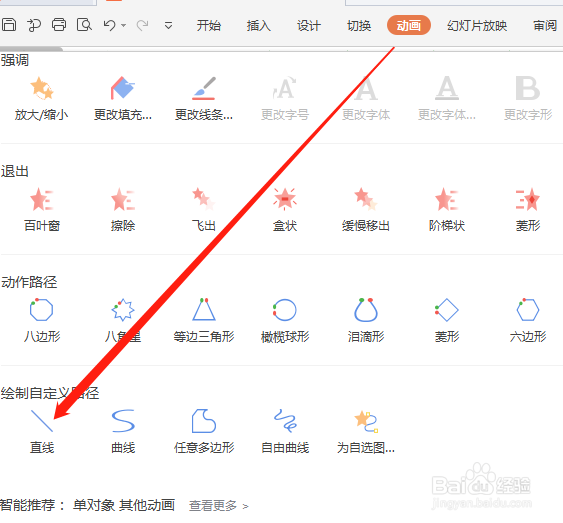Open the 幻灯片放映 tab
563x523 pixels.
click(477, 25)
